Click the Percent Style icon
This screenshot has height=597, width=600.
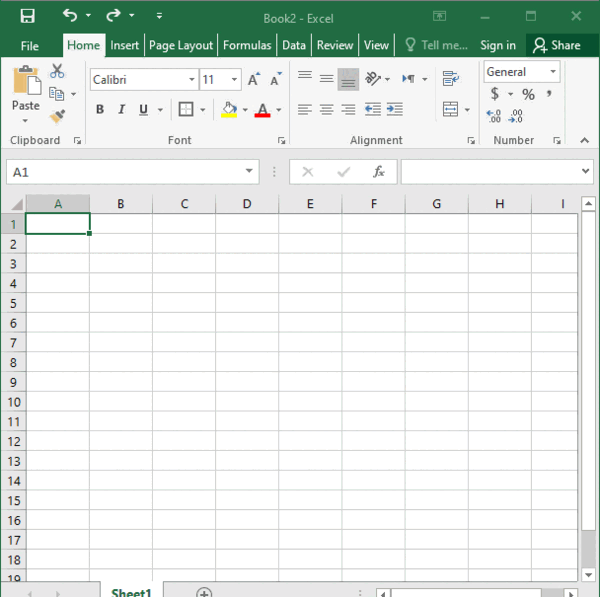[x=528, y=94]
